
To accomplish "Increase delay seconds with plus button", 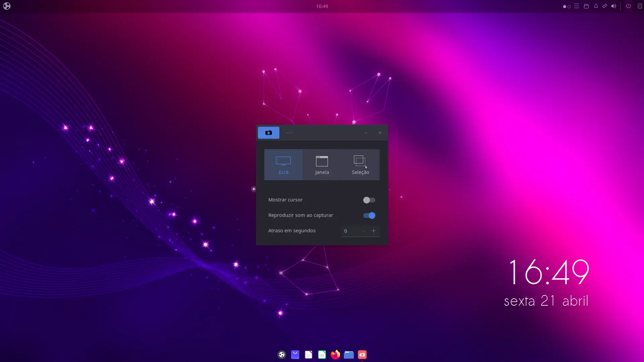I will [373, 231].
